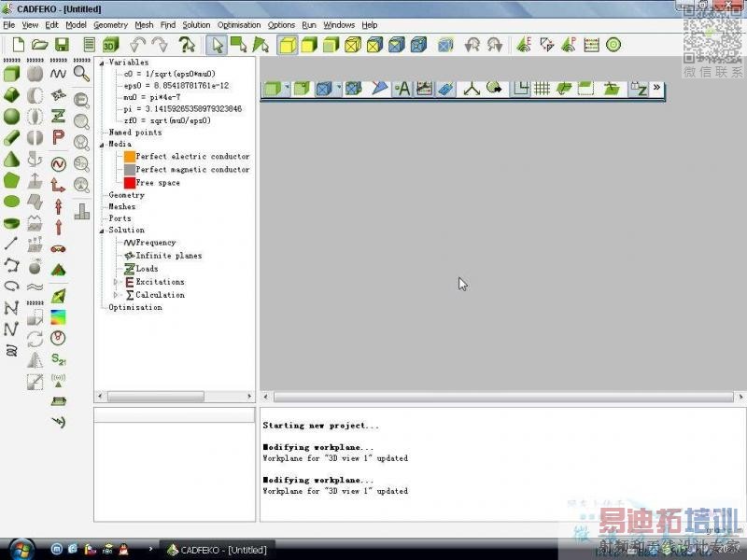Click the tree panel horizontal scrollbar
This screenshot has height=560, width=747.
click(175, 396)
